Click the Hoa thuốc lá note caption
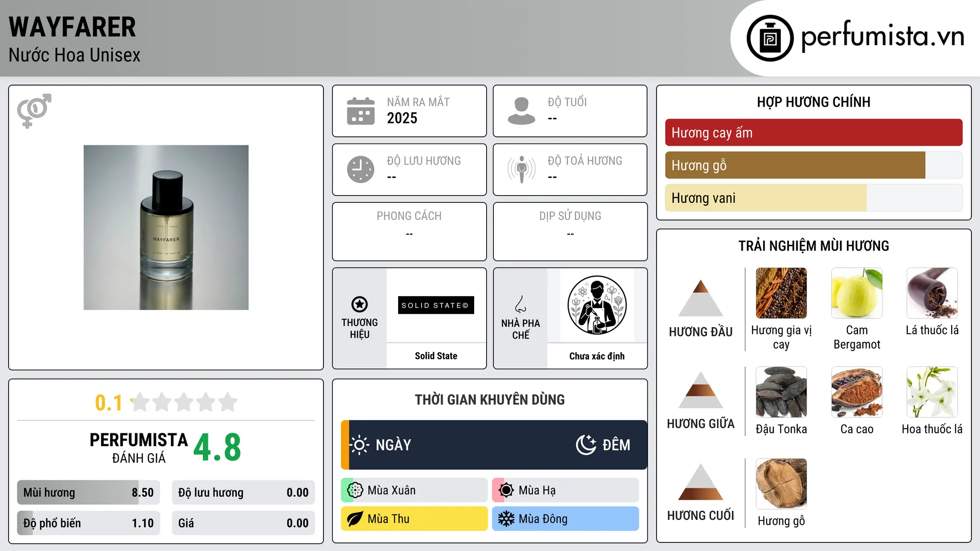 tap(932, 429)
